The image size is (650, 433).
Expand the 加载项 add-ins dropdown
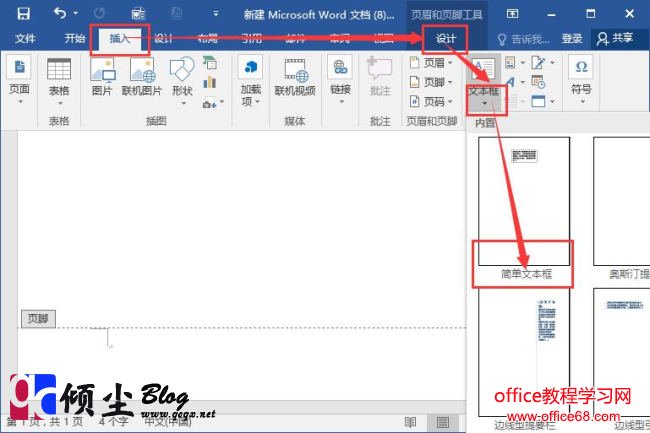point(257,102)
